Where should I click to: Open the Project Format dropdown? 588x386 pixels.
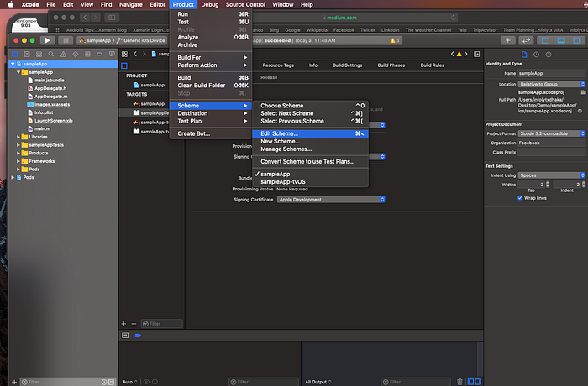(552, 133)
